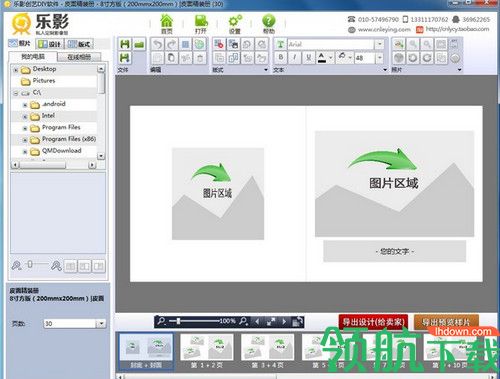This screenshot has width=500, height=379.
Task: Click the rotate counterclockwise photo icon
Action: click(x=413, y=58)
